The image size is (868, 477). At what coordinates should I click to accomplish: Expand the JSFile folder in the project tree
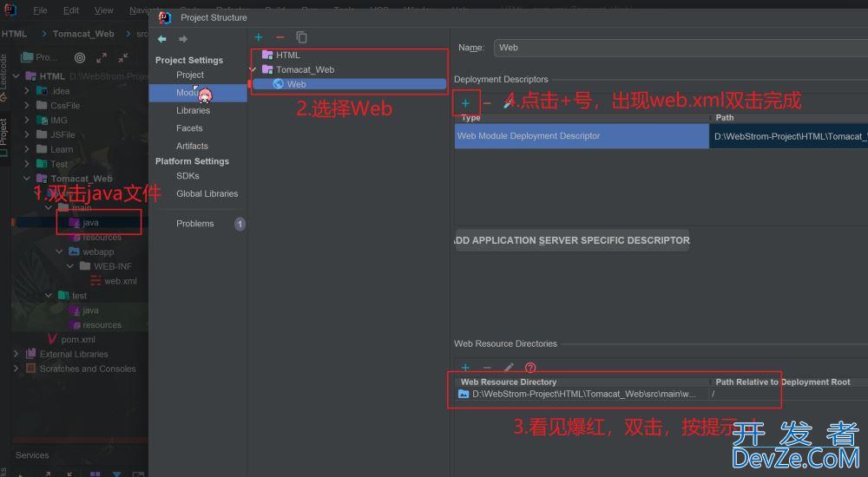point(27,134)
